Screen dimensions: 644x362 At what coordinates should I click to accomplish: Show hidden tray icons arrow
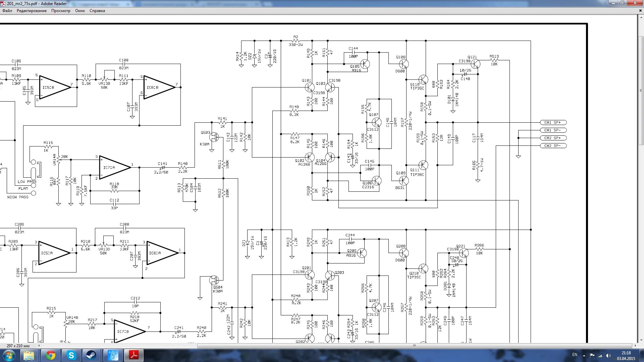(x=584, y=355)
